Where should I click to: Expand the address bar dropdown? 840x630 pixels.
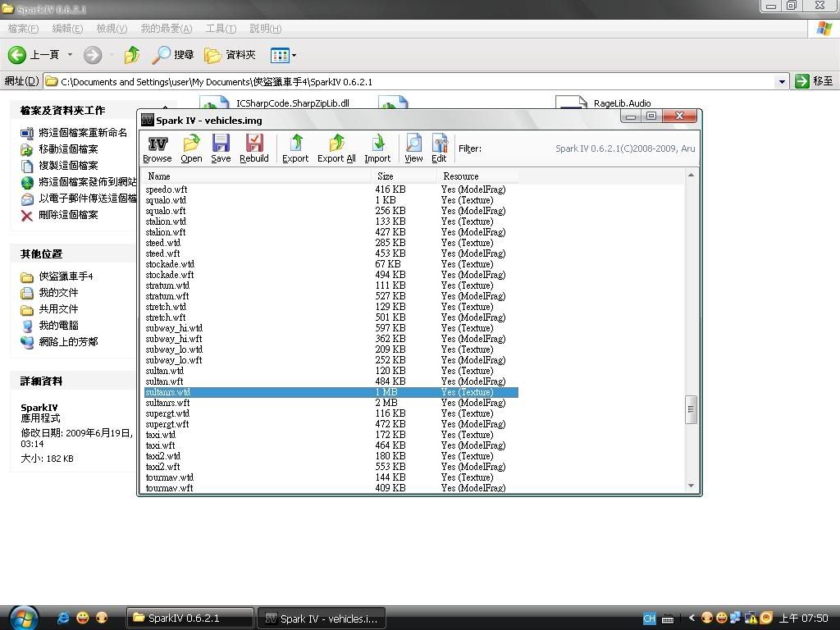(782, 81)
